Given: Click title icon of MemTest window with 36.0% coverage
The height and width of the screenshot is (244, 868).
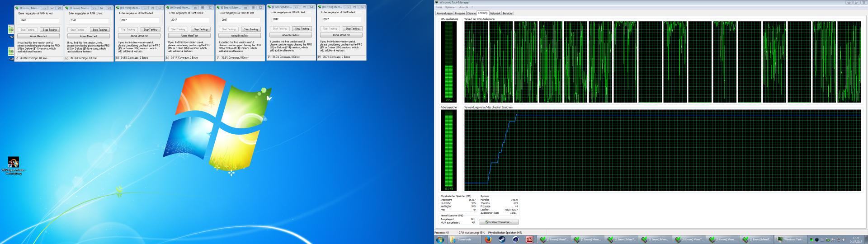Looking at the screenshot, I should click(x=17, y=8).
